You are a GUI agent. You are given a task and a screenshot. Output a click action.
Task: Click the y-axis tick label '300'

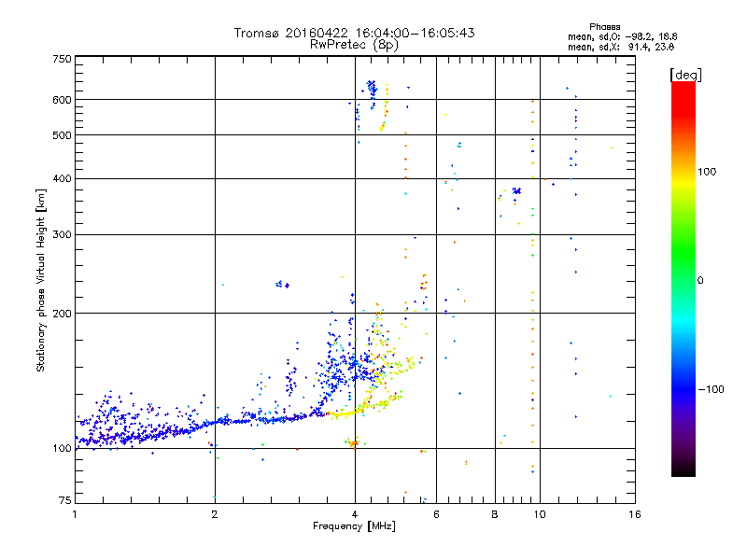(62, 235)
